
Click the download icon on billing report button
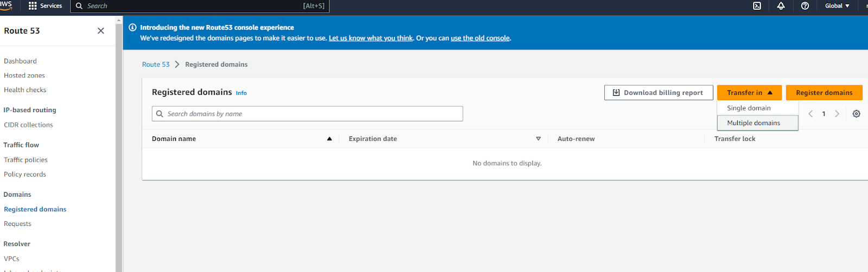point(616,93)
